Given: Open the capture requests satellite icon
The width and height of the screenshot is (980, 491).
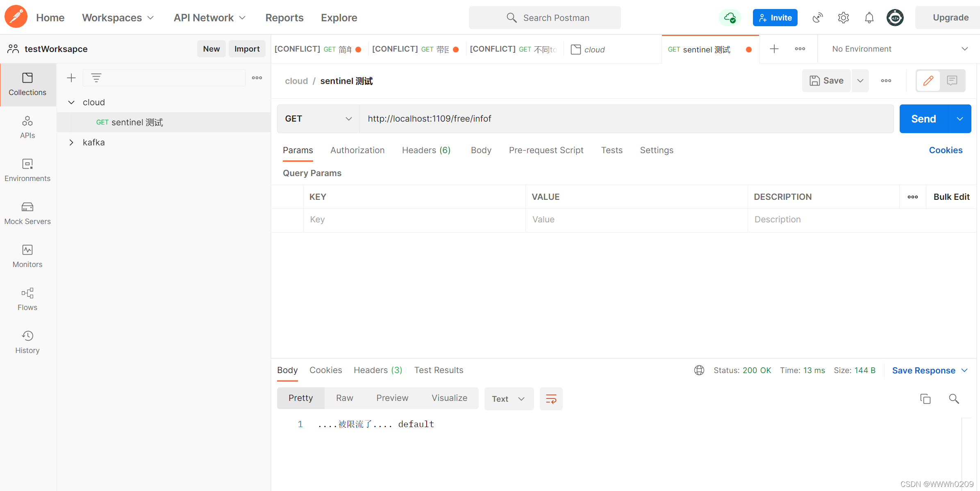Looking at the screenshot, I should coord(817,18).
